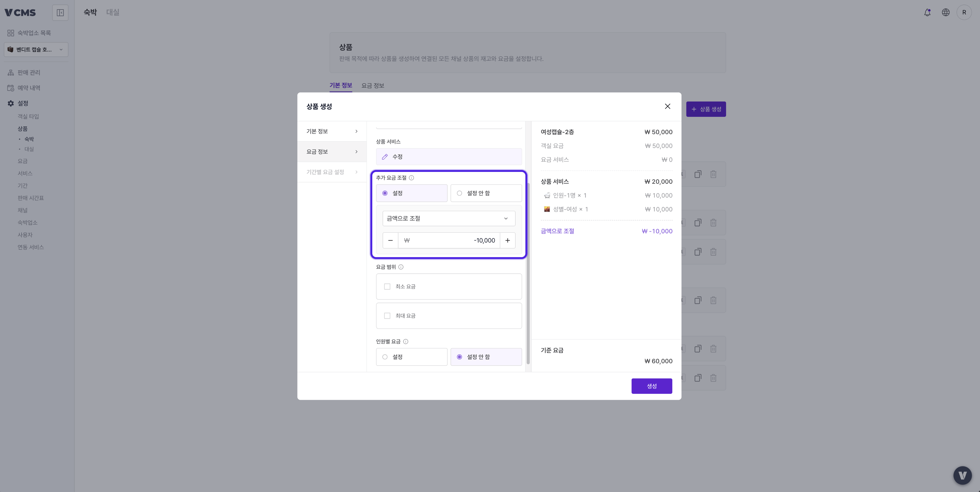Image resolution: width=980 pixels, height=492 pixels.
Task: Click the plus stepper for adjustment amount
Action: click(507, 240)
